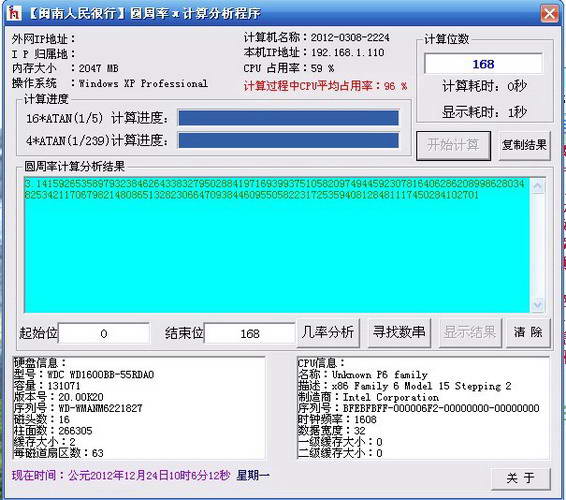This screenshot has height=500, width=566.
Task: Click the 制造商 Intel Corporation line
Action: (369, 397)
